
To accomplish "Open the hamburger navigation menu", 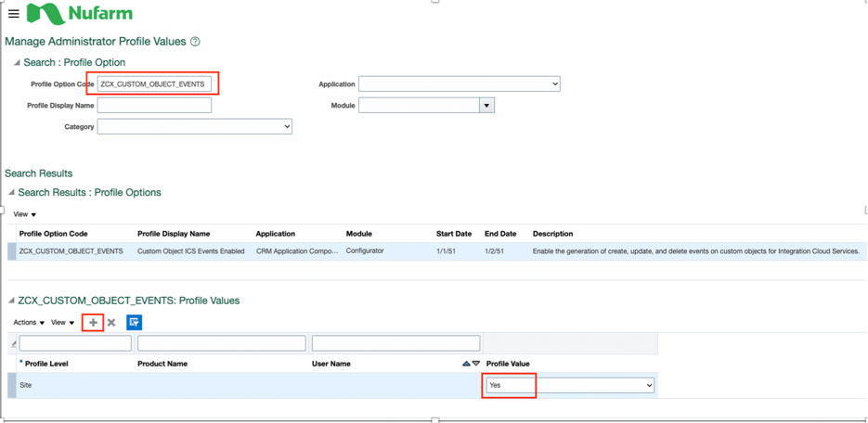I will tap(13, 14).
